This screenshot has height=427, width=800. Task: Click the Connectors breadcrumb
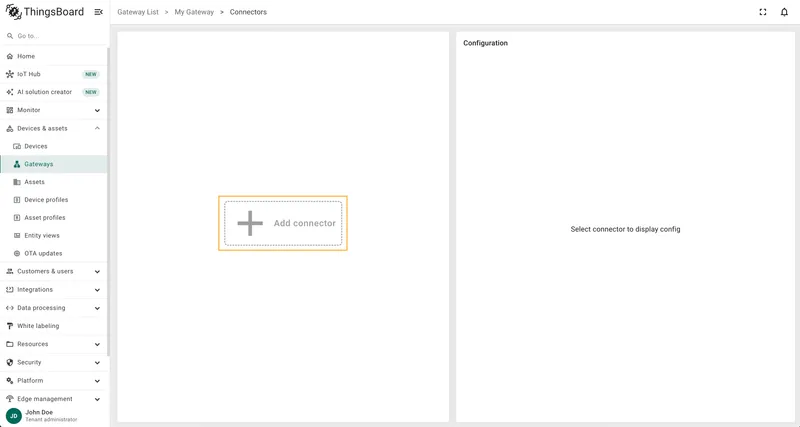248,12
